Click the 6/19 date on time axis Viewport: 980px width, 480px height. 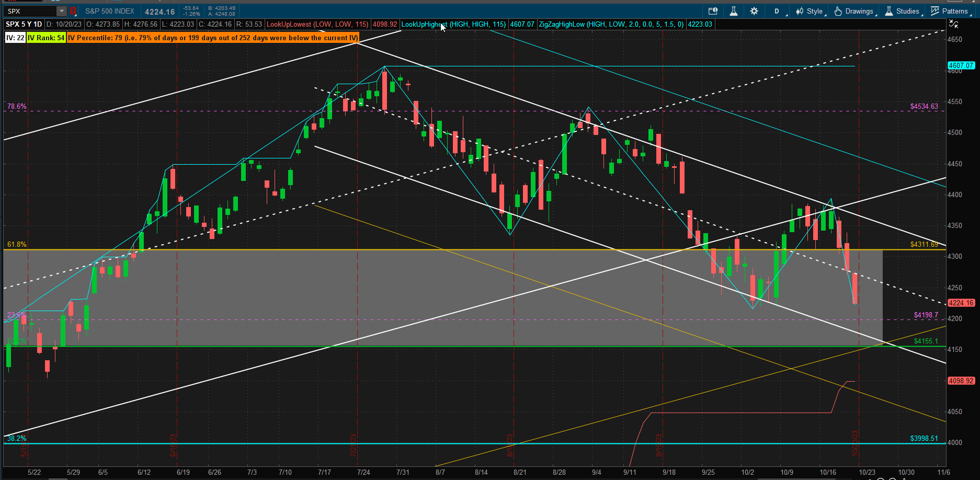(183, 472)
